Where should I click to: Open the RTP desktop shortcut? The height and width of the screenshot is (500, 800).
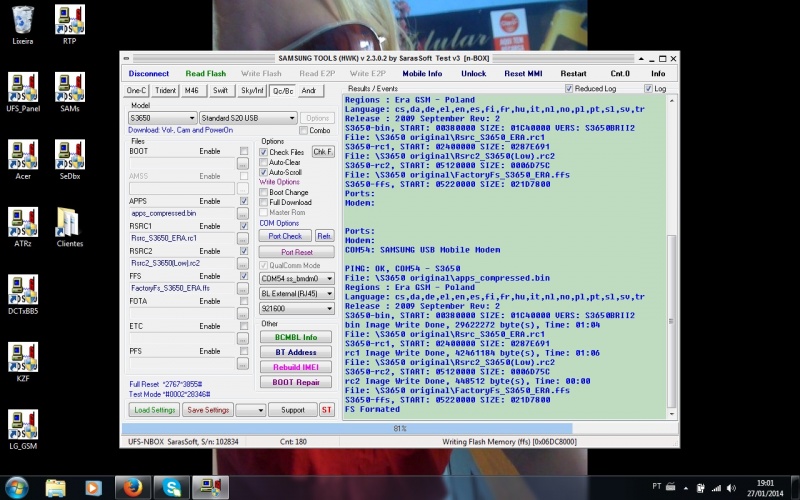point(70,24)
